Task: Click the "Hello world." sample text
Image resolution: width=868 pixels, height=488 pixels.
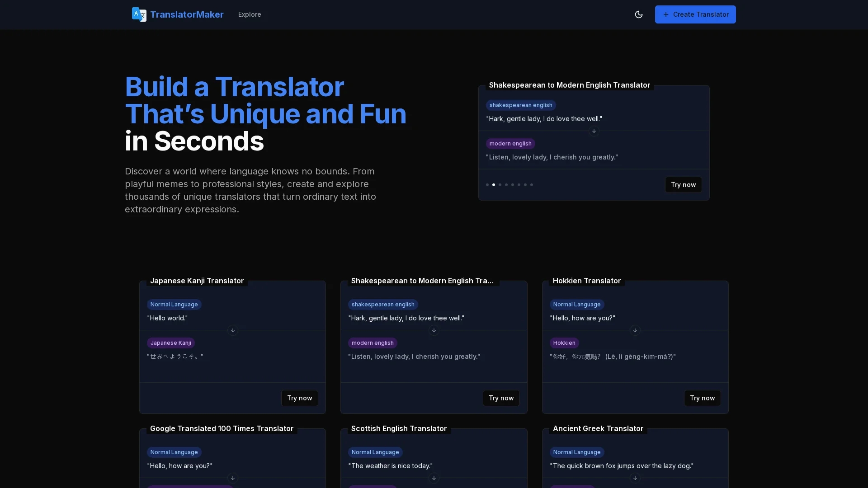Action: 167,318
